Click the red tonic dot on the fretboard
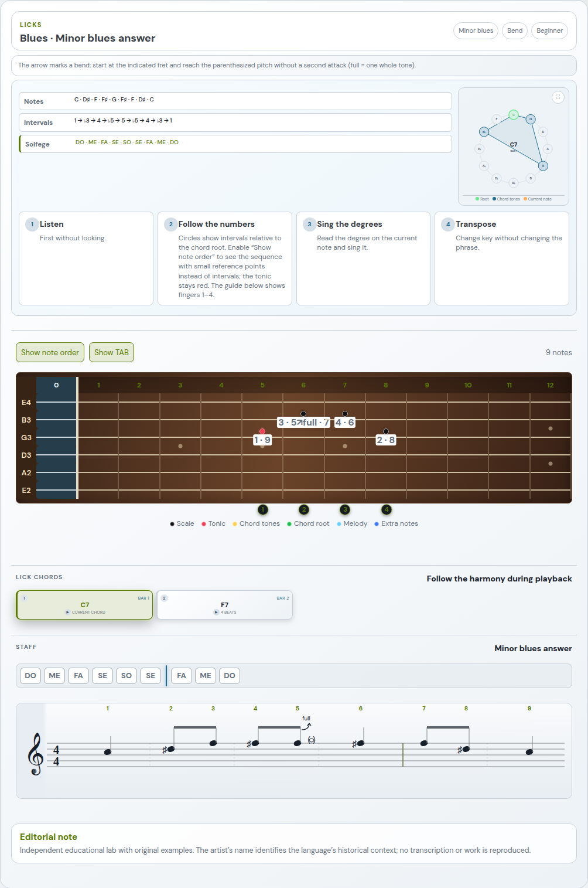 262,431
